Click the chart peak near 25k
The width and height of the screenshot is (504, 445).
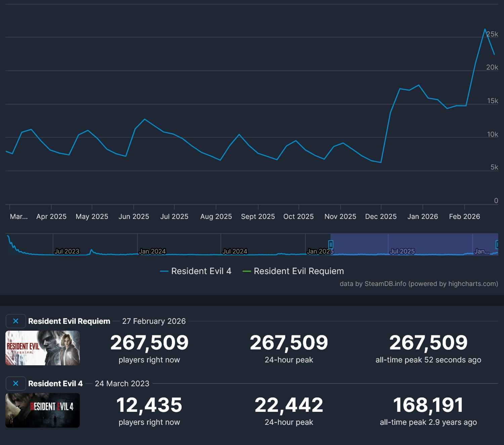[x=485, y=29]
